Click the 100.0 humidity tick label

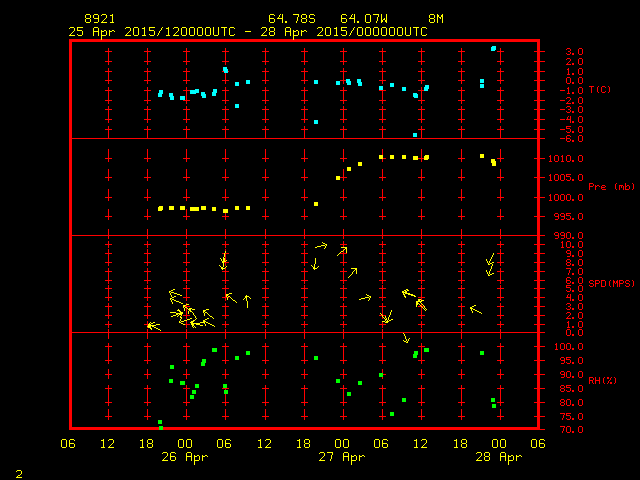[558, 347]
